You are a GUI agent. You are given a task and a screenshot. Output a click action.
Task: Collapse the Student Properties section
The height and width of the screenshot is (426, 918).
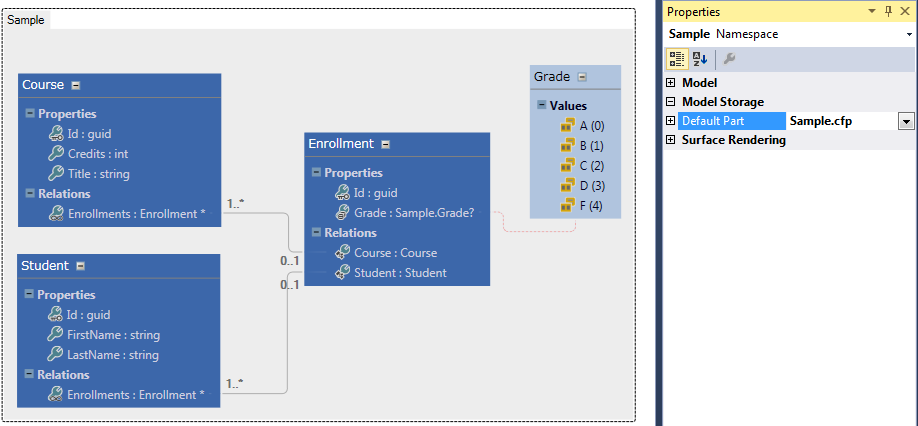[29, 295]
